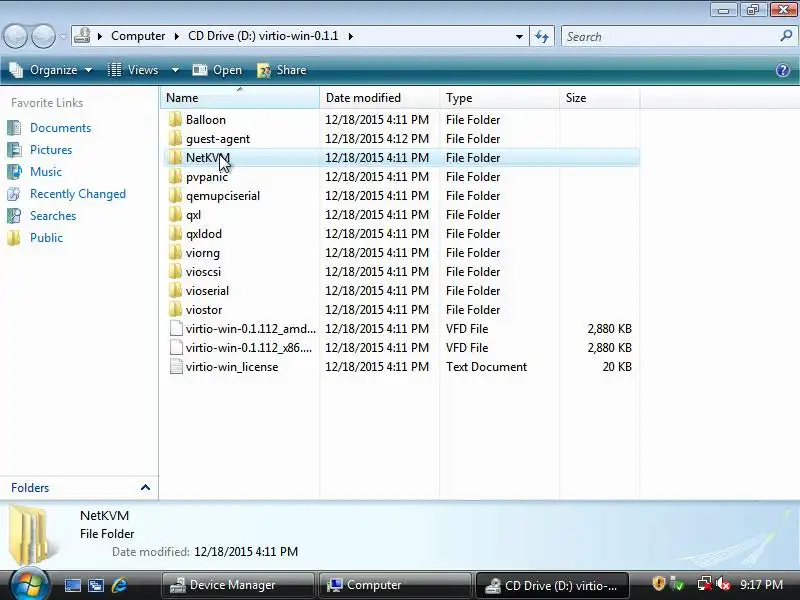Click Open in the toolbar
The image size is (800, 600).
(x=217, y=70)
